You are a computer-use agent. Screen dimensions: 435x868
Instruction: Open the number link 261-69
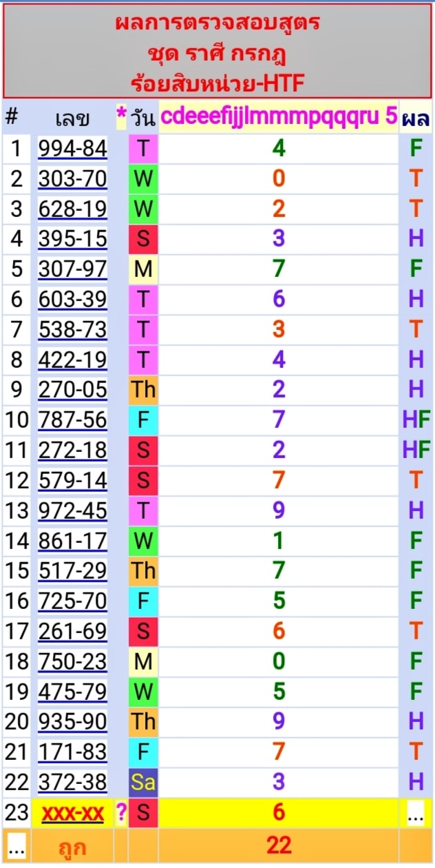pos(72,631)
